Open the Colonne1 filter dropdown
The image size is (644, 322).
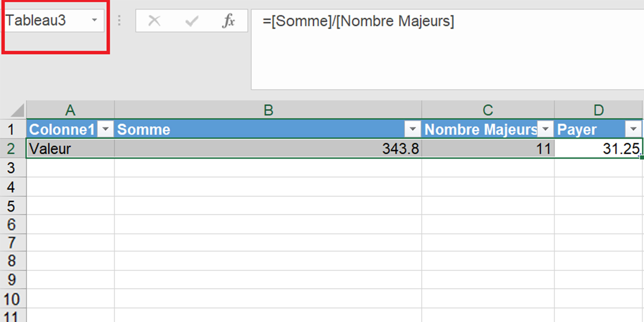106,129
